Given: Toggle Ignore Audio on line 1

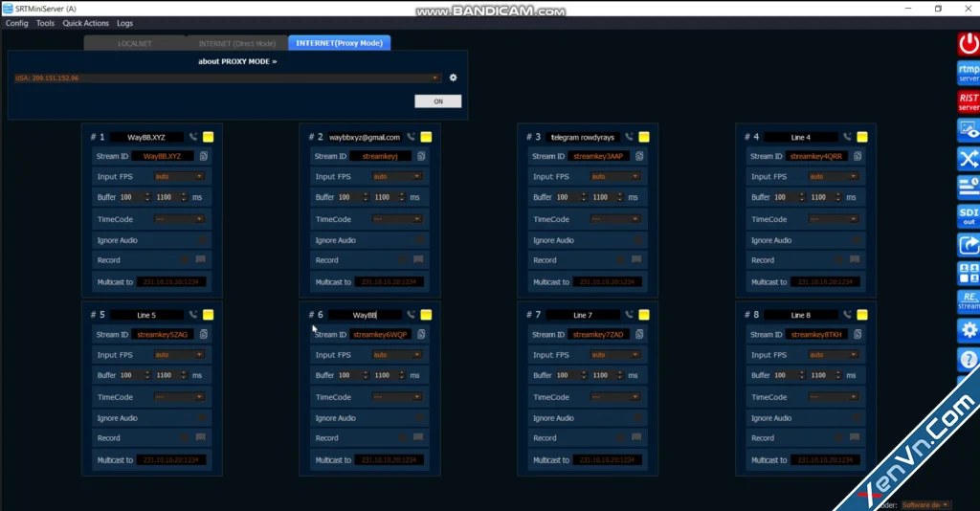Looking at the screenshot, I should coord(201,240).
